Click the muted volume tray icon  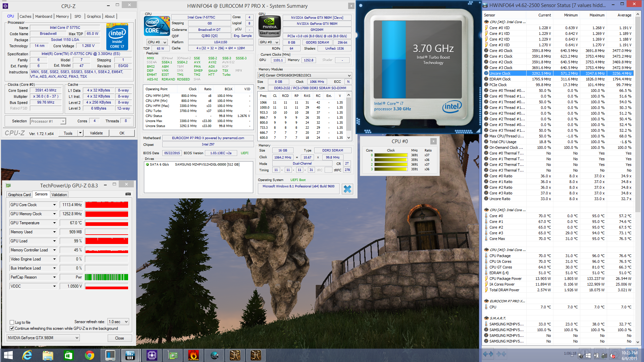point(613,356)
